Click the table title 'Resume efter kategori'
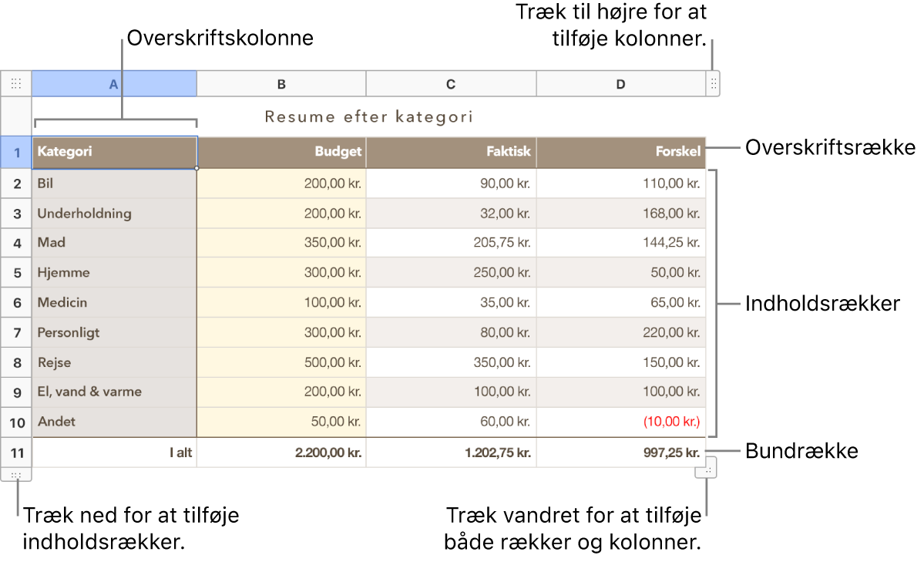Viewport: 924px width, 562px height. click(x=368, y=117)
